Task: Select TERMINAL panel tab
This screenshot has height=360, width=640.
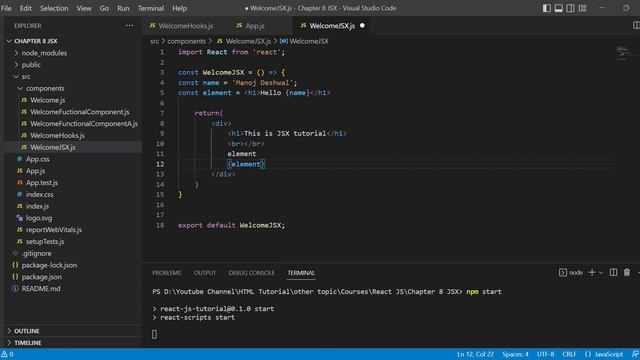Action: point(301,273)
